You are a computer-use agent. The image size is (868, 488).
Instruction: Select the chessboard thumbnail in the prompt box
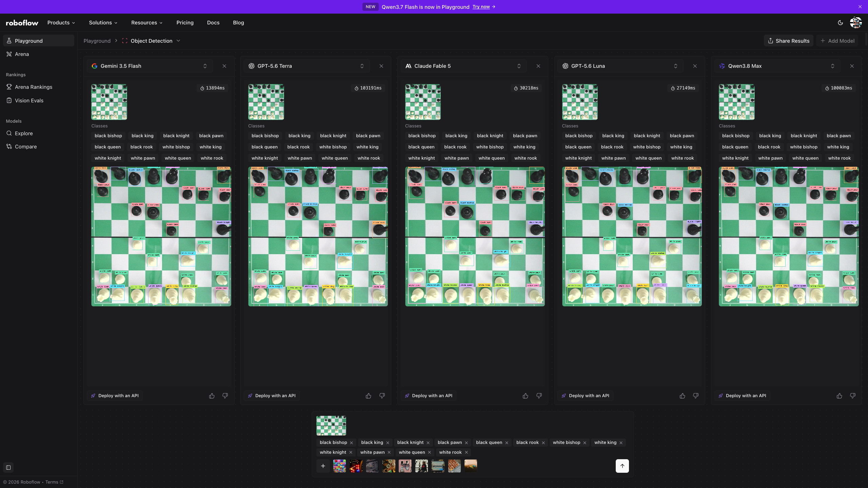click(331, 426)
